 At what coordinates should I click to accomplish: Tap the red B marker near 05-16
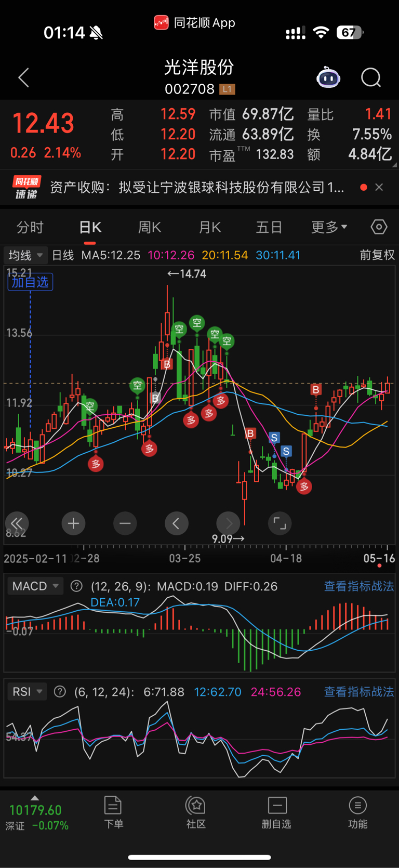click(x=316, y=389)
